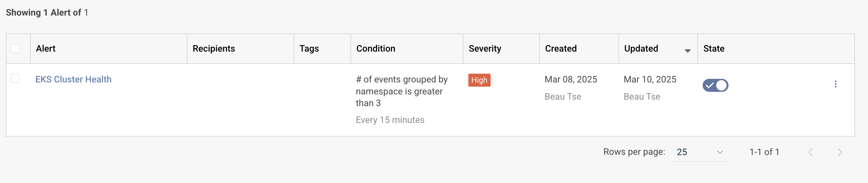Viewport: 868px width, 183px height.
Task: Click the Updated column header
Action: click(641, 49)
